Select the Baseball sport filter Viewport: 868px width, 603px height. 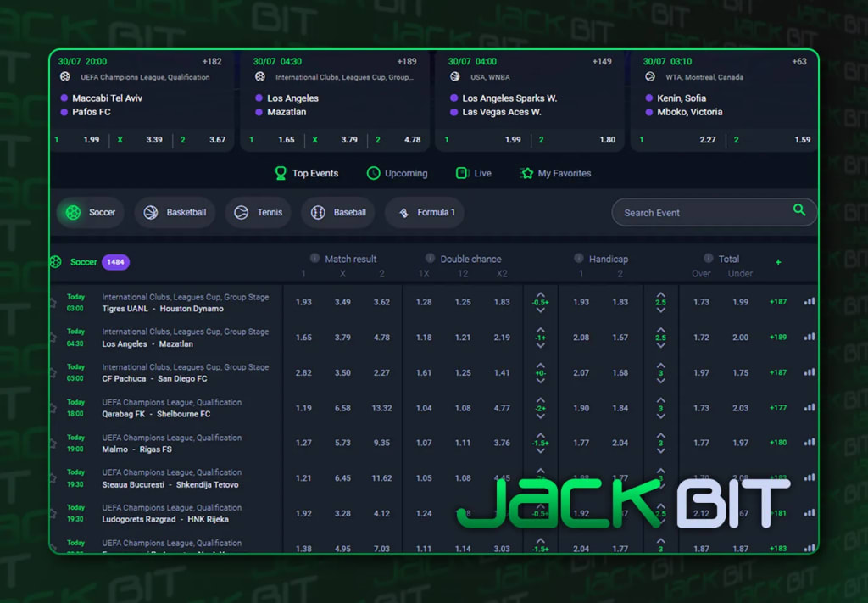tap(338, 212)
